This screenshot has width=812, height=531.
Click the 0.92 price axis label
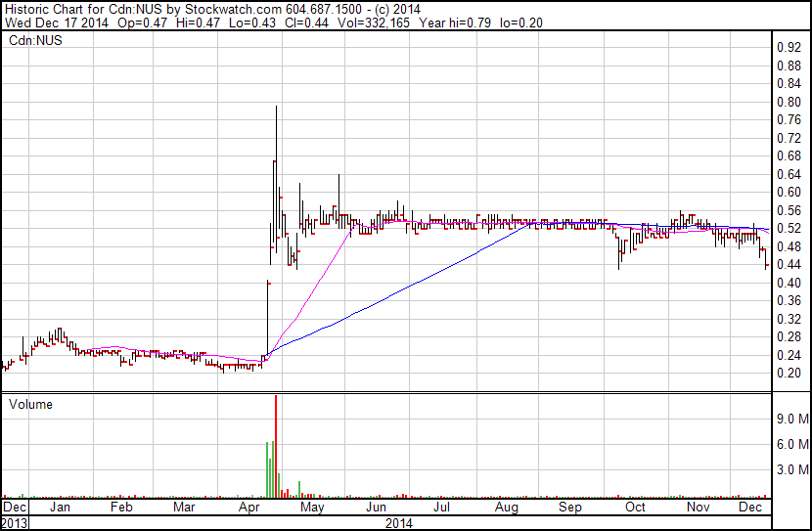[x=788, y=48]
